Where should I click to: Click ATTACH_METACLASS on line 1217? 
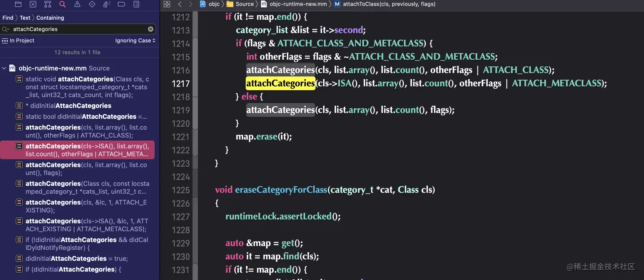[557, 83]
